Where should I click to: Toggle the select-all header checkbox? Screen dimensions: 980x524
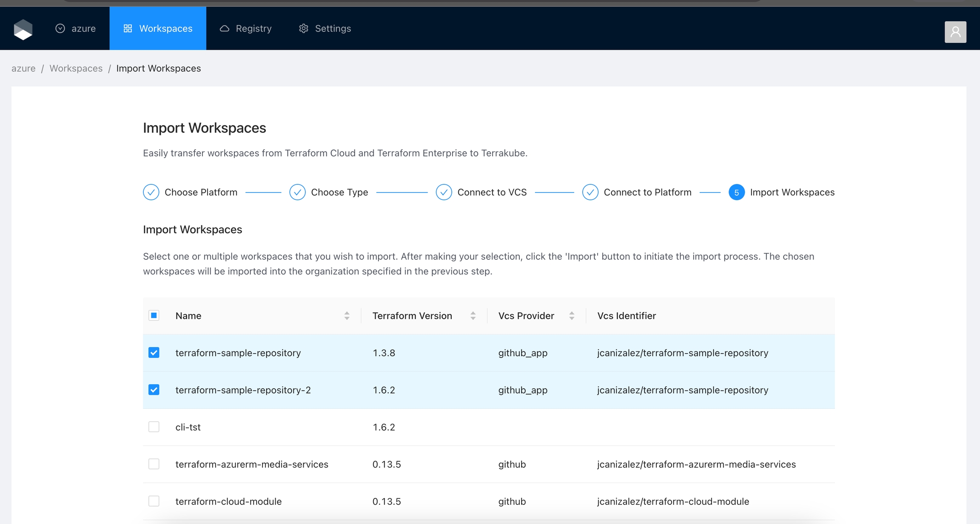(154, 315)
